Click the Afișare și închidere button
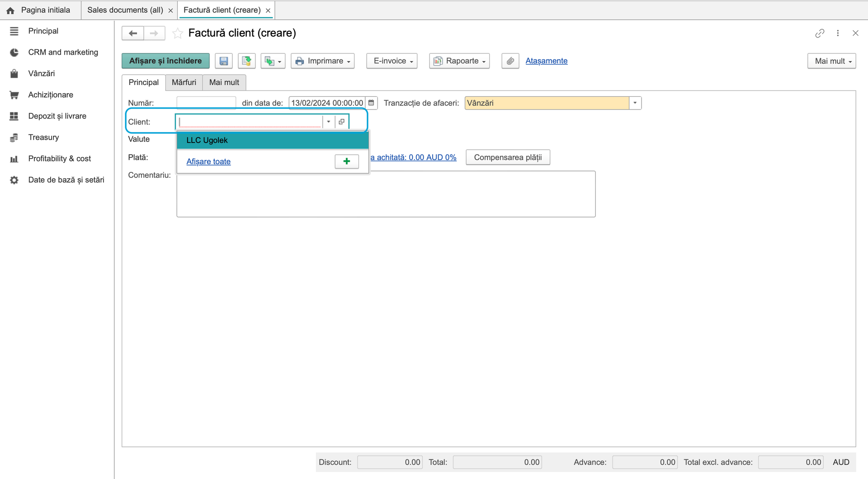868x479 pixels. (x=165, y=61)
